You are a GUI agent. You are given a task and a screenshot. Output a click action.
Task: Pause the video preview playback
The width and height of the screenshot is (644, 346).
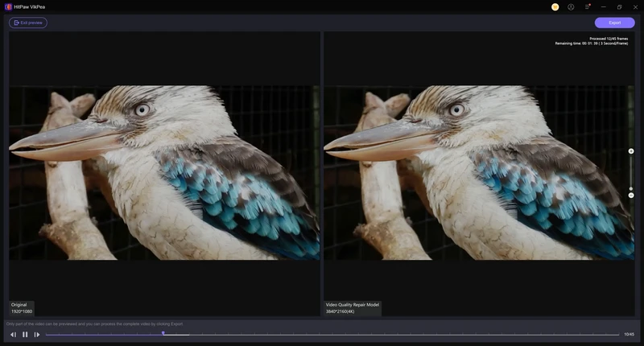25,335
